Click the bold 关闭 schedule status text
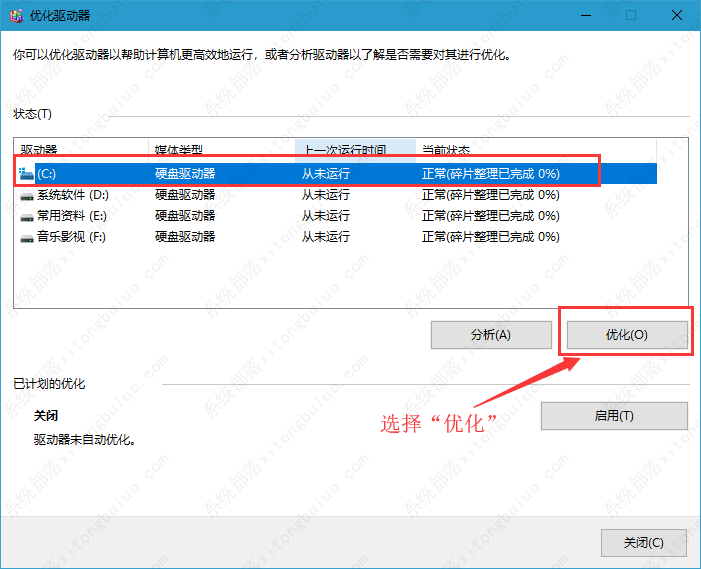 click(46, 416)
